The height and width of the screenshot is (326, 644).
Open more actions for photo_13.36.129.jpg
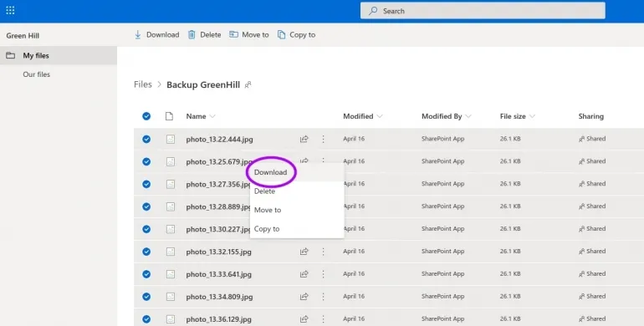[323, 319]
